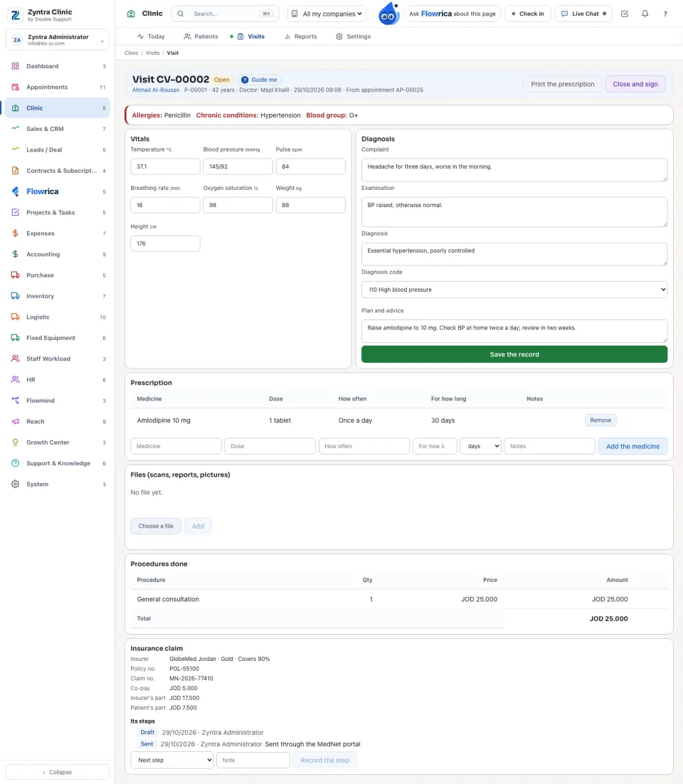Image resolution: width=683 pixels, height=784 pixels.
Task: Click the Expenses dollar icon
Action: (x=16, y=233)
